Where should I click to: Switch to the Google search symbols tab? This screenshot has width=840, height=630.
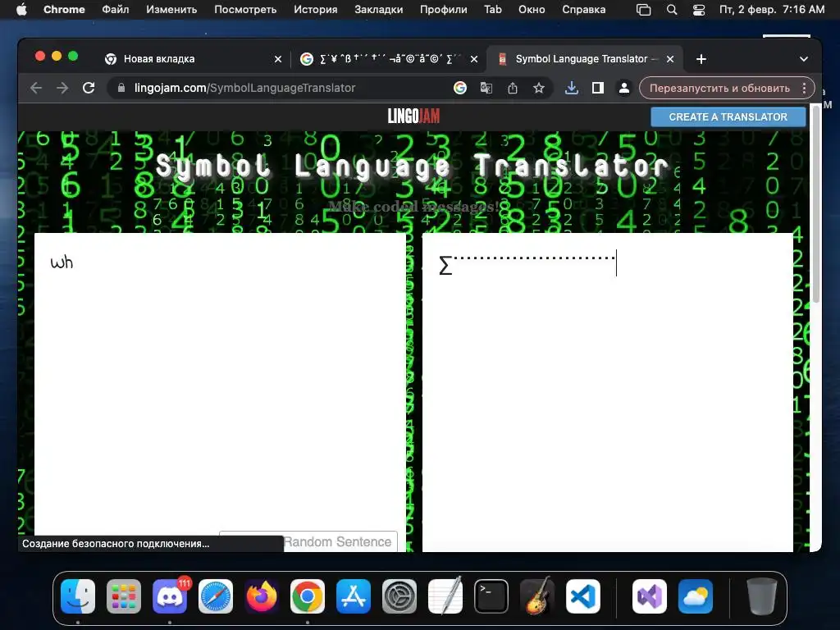[x=390, y=59]
